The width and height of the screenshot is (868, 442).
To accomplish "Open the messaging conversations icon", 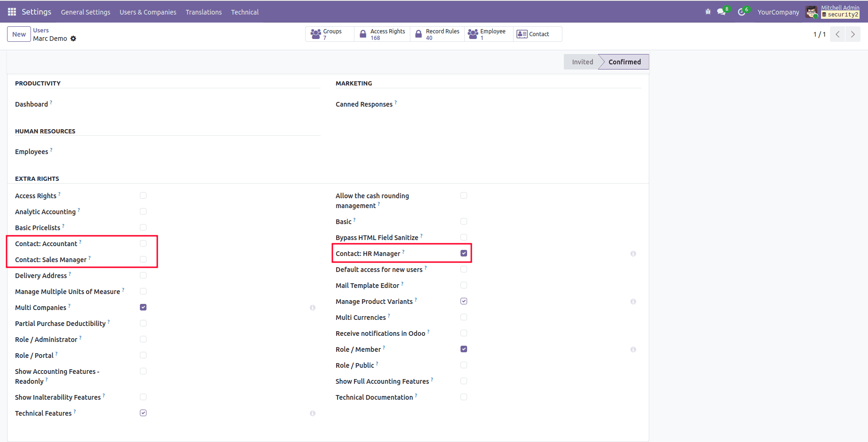I will click(721, 12).
